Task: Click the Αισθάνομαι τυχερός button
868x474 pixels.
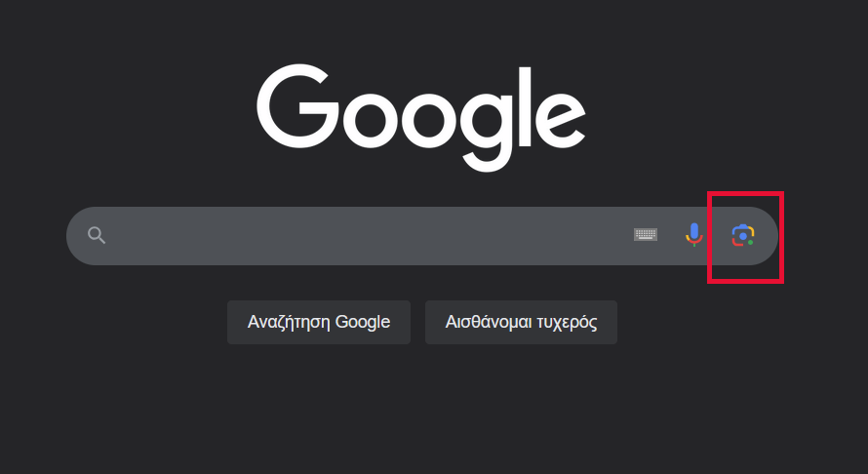Action: coord(521,322)
